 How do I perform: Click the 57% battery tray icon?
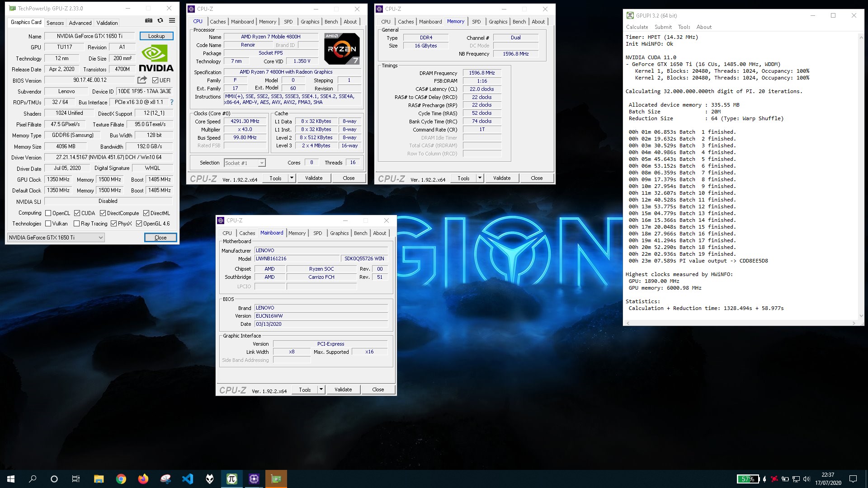click(x=748, y=479)
